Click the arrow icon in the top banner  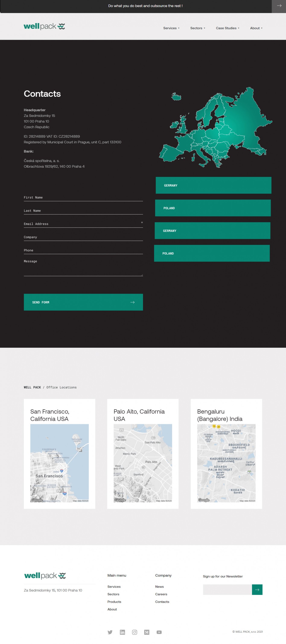coord(279,6)
